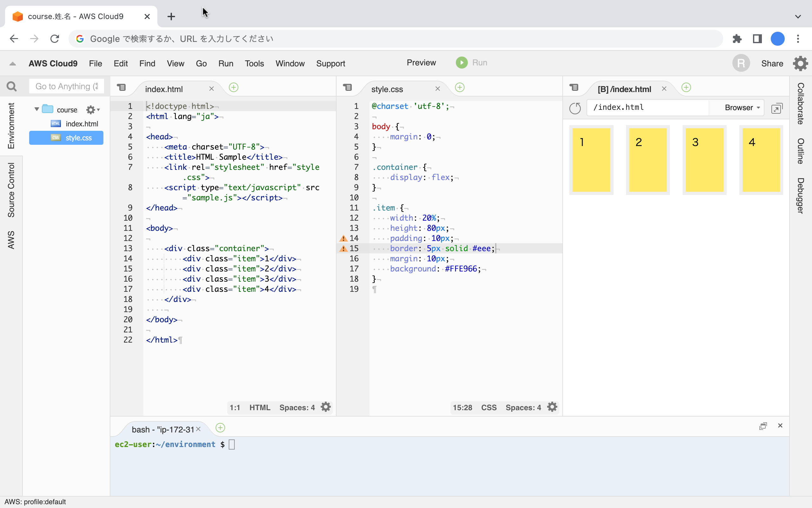
Task: Close the style.css tab
Action: tap(437, 88)
